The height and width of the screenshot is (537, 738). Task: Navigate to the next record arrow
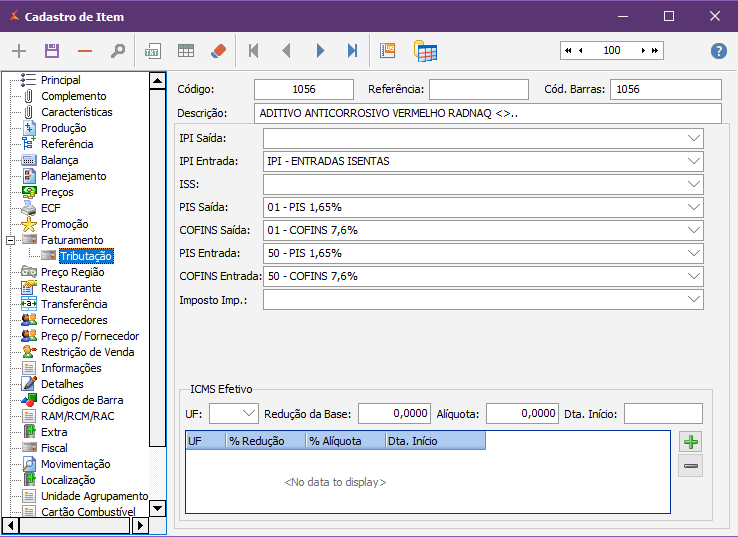point(320,51)
